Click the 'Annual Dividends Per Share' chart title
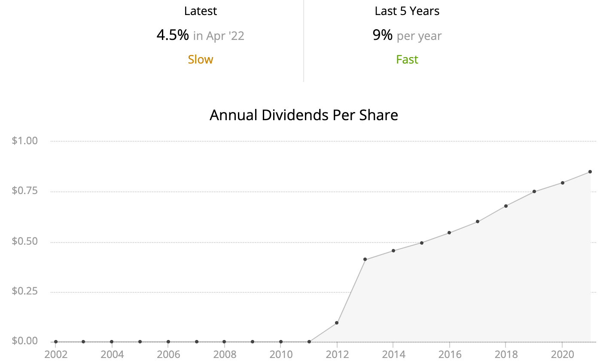603x364 pixels. (304, 115)
